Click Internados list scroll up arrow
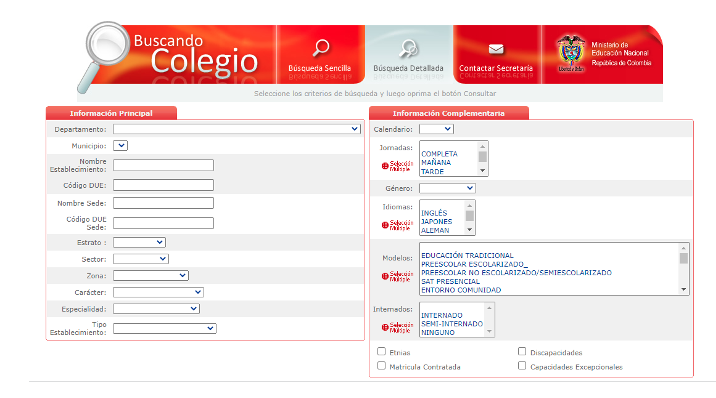The width and height of the screenshot is (716, 398). click(x=489, y=308)
